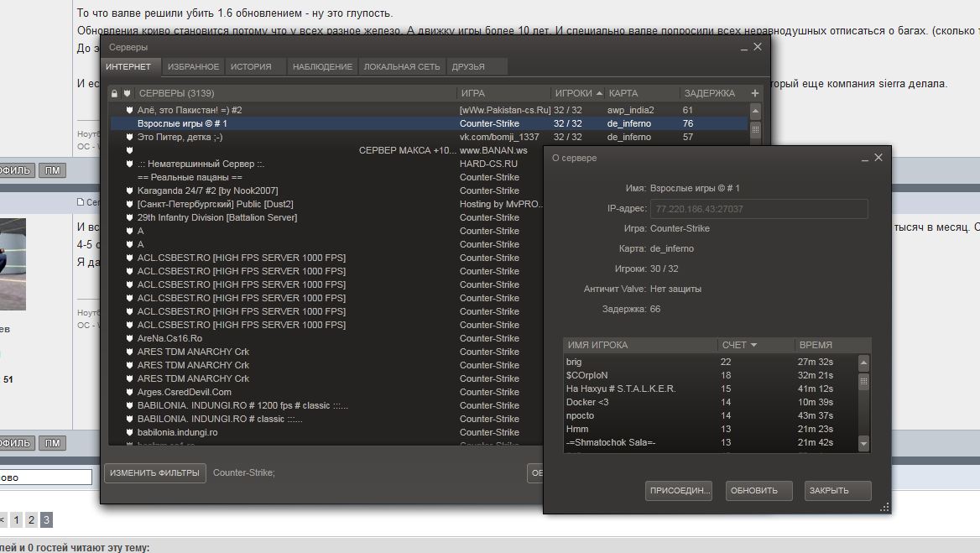Select == Реальные пацаны == server

click(190, 177)
